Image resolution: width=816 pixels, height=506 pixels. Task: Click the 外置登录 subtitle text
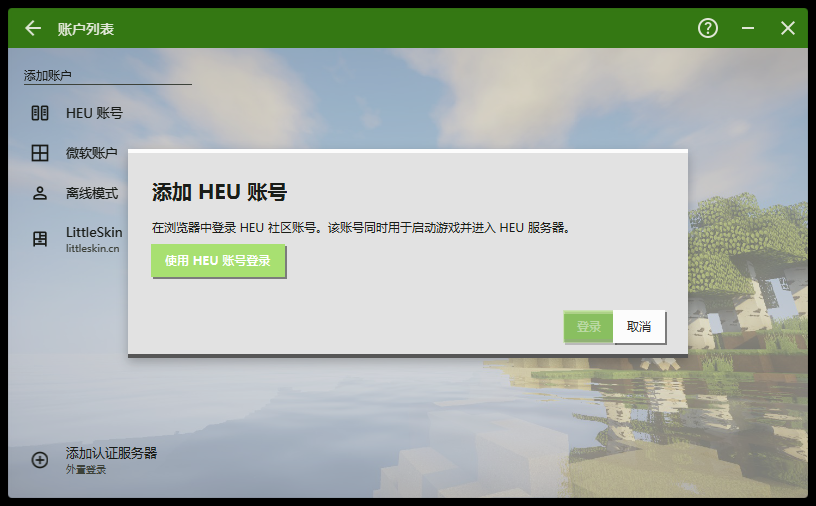click(86, 470)
